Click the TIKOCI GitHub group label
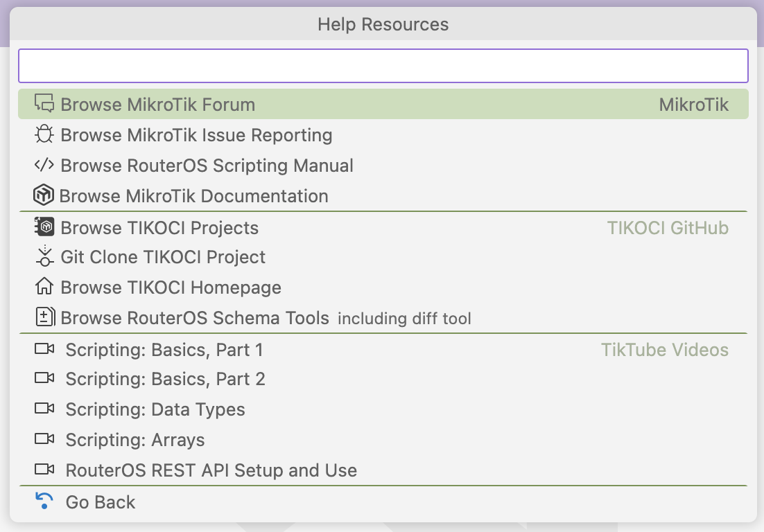 click(668, 228)
